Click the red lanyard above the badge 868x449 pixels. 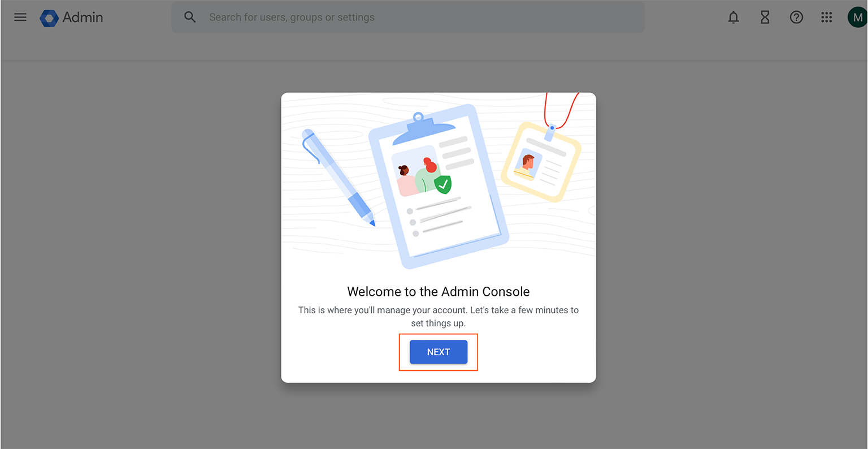tap(561, 110)
